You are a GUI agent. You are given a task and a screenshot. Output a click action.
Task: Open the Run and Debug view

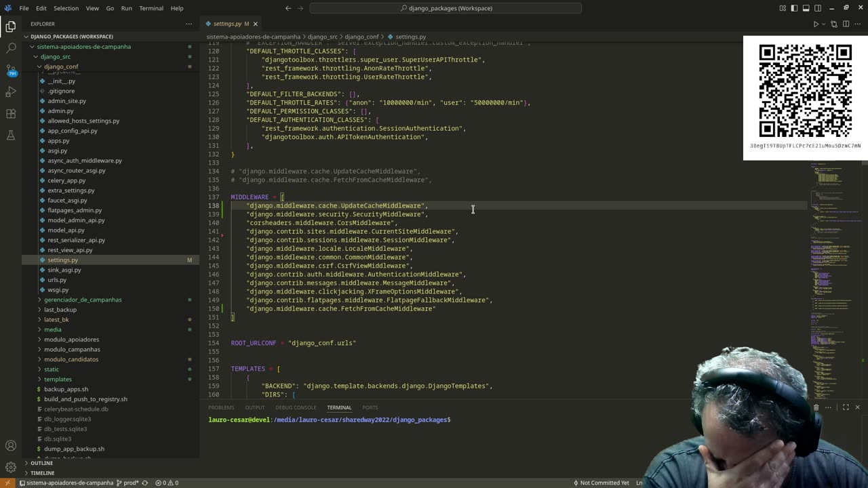click(11, 91)
